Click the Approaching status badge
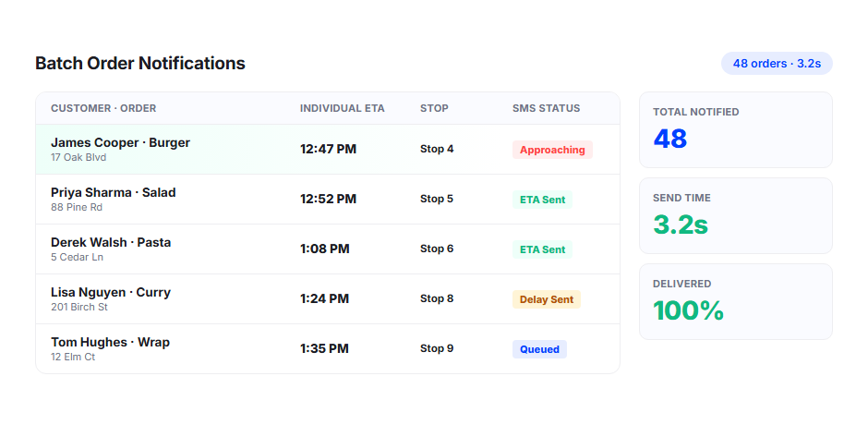The width and height of the screenshot is (868, 425). [552, 150]
